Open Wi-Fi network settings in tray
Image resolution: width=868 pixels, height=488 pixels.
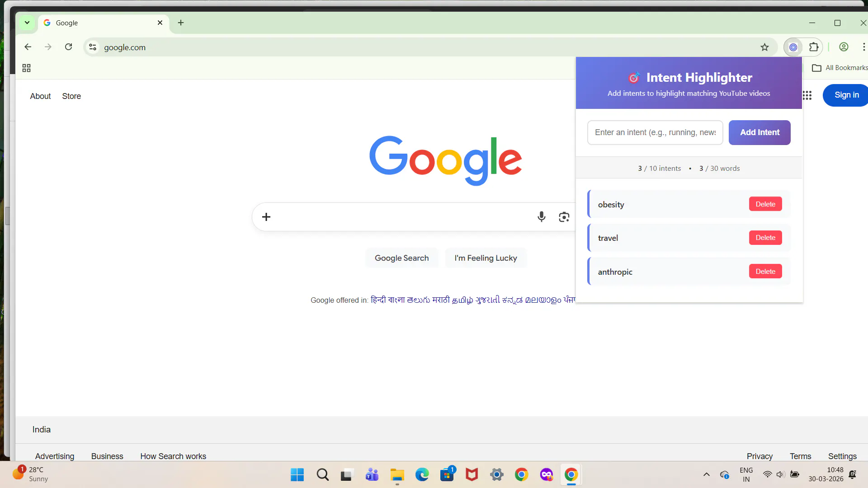(x=767, y=474)
